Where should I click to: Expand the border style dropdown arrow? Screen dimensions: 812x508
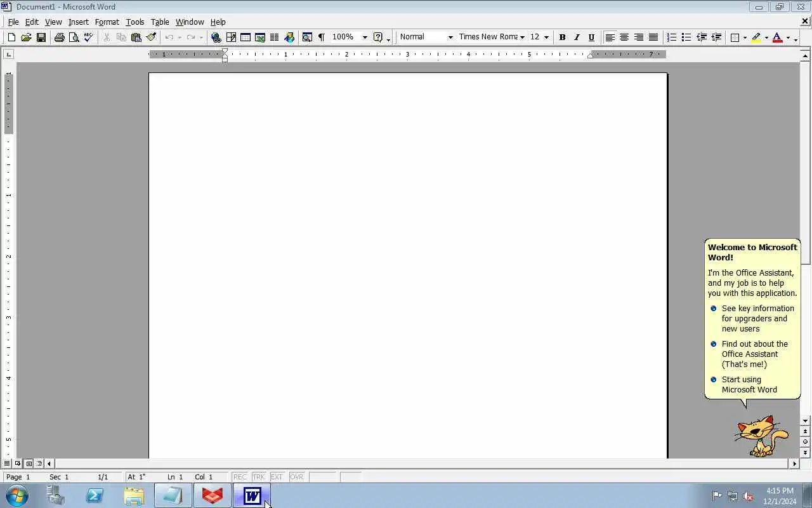pos(745,37)
